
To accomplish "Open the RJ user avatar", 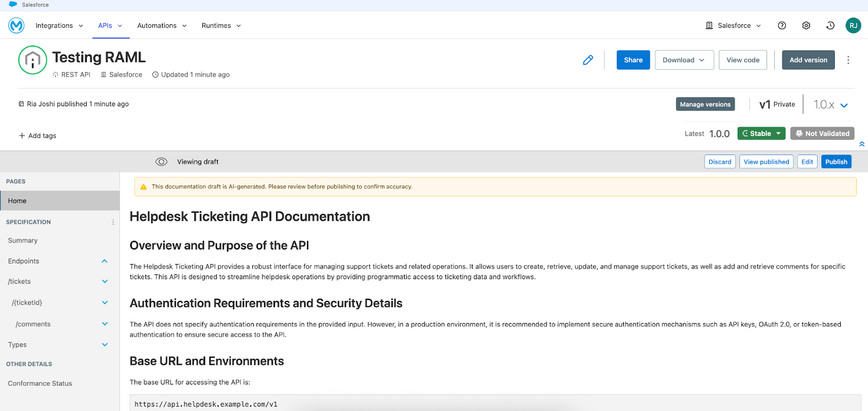I will [853, 25].
